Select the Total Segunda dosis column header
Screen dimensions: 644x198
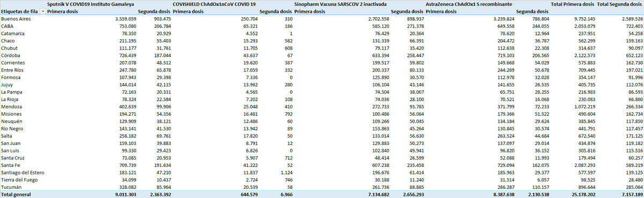(x=620, y=4)
